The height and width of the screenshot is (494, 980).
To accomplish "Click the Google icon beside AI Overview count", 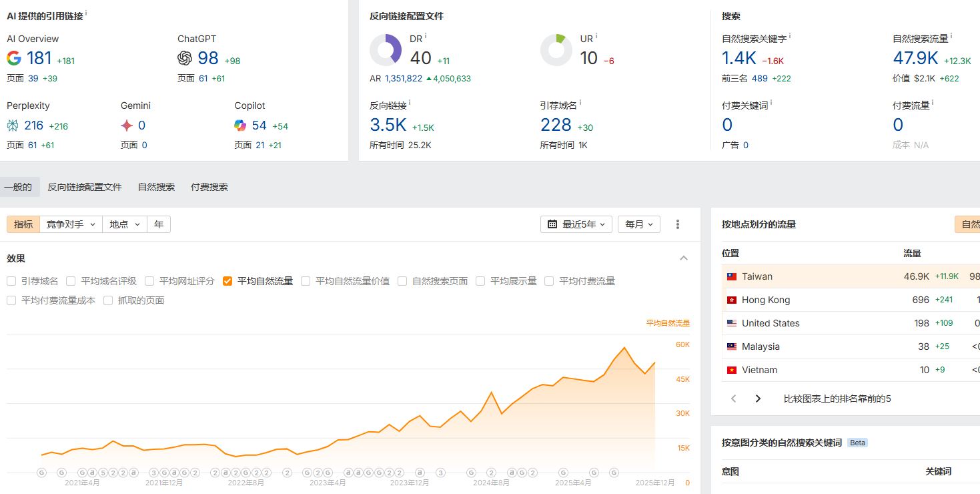I will pos(13,58).
